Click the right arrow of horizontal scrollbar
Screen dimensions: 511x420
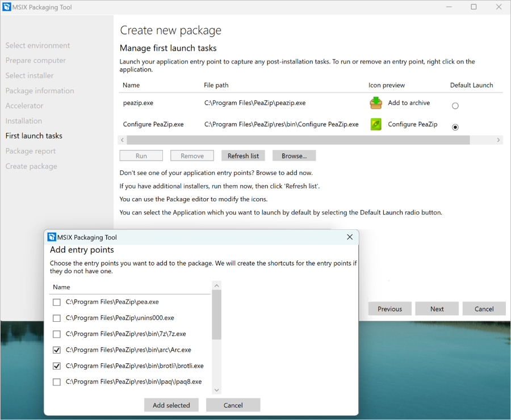(499, 140)
